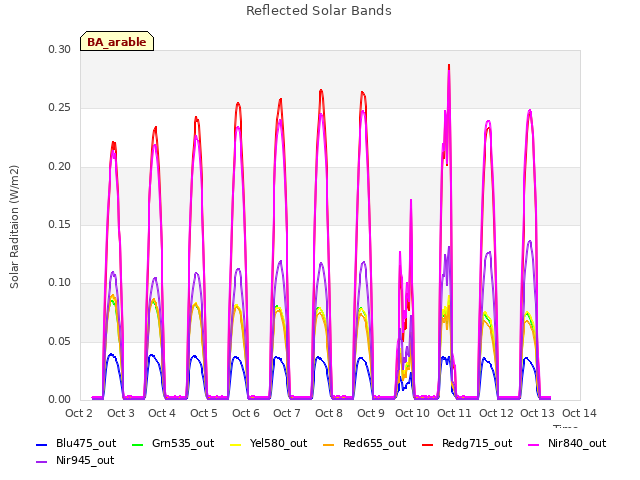The height and width of the screenshot is (480, 640).
Task: Click the Oct 14 x-axis tick label
Action: (x=579, y=413)
